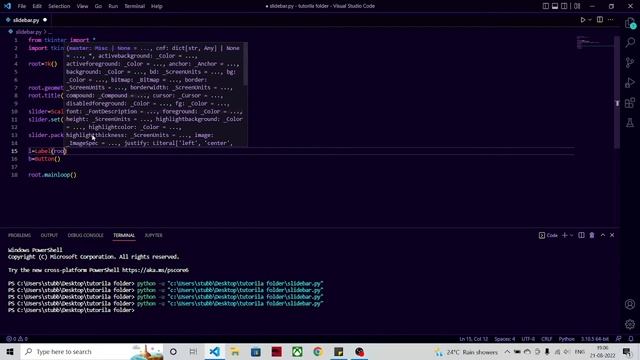Viewport: 640px width, 360px height.
Task: Change the CRLF end of line sequence
Action: click(547, 339)
